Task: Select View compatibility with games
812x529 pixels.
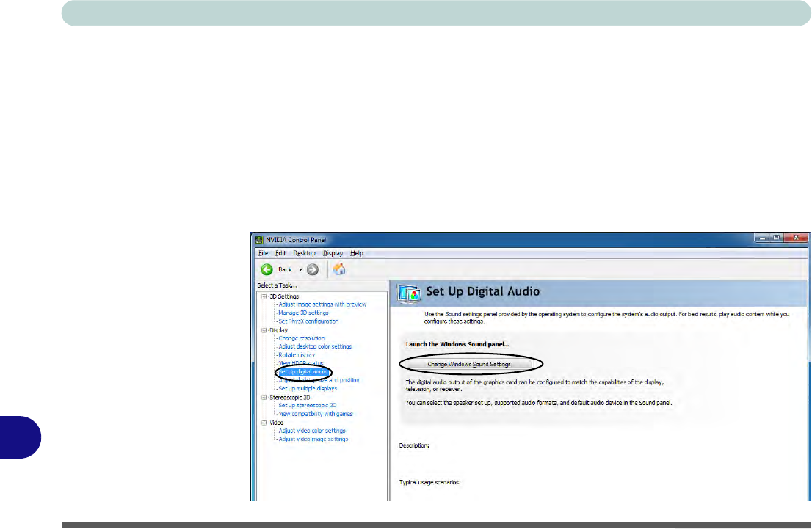Action: pos(316,414)
